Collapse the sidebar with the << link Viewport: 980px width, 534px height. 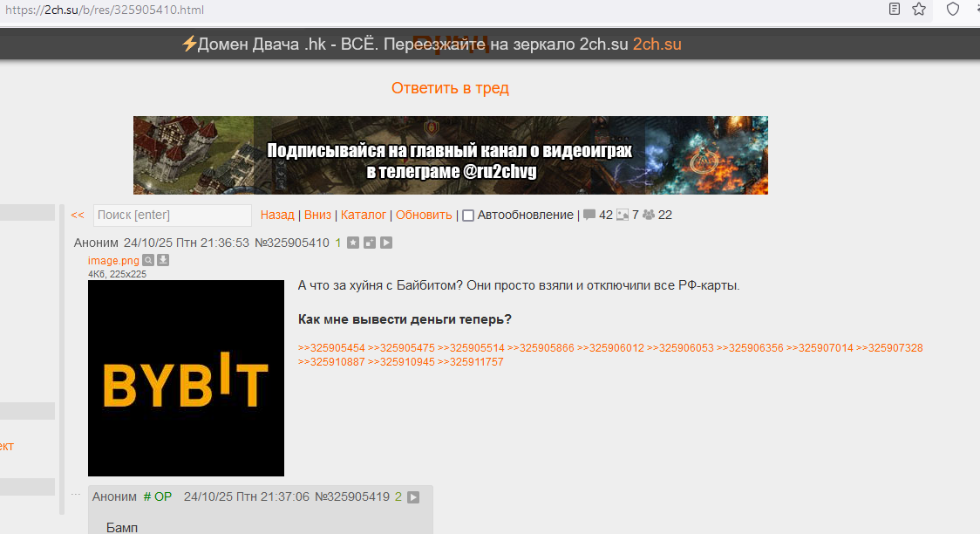coord(78,216)
